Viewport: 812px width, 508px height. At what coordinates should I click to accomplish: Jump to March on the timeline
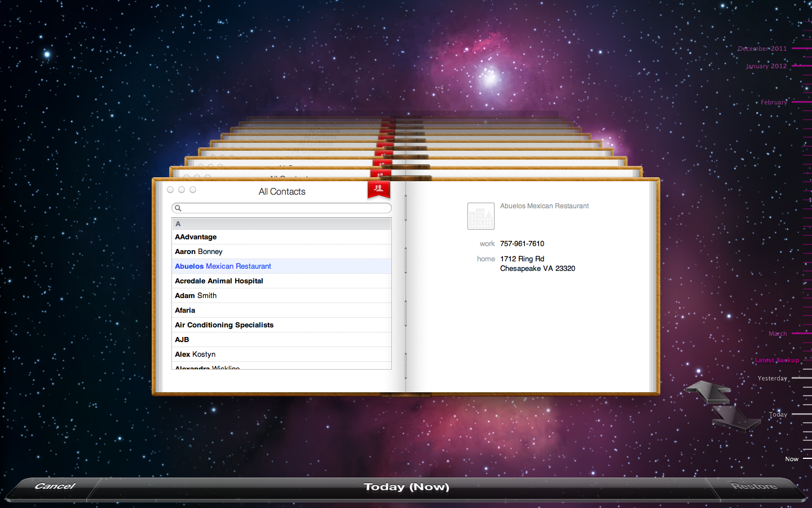click(778, 334)
